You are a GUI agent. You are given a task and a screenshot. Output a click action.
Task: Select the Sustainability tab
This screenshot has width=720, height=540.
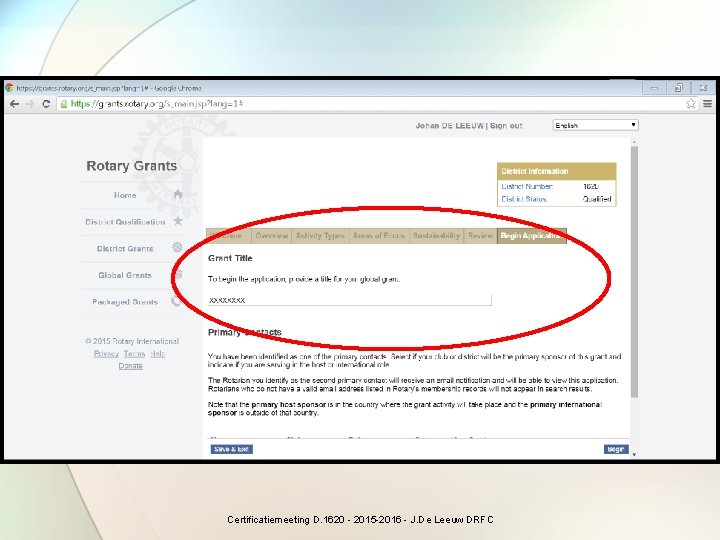point(436,236)
